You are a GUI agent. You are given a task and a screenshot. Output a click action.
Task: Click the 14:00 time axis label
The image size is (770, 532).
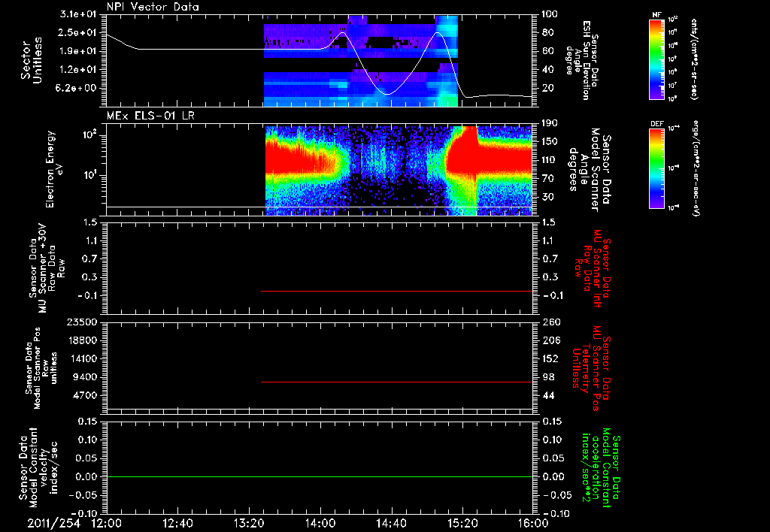[x=320, y=524]
